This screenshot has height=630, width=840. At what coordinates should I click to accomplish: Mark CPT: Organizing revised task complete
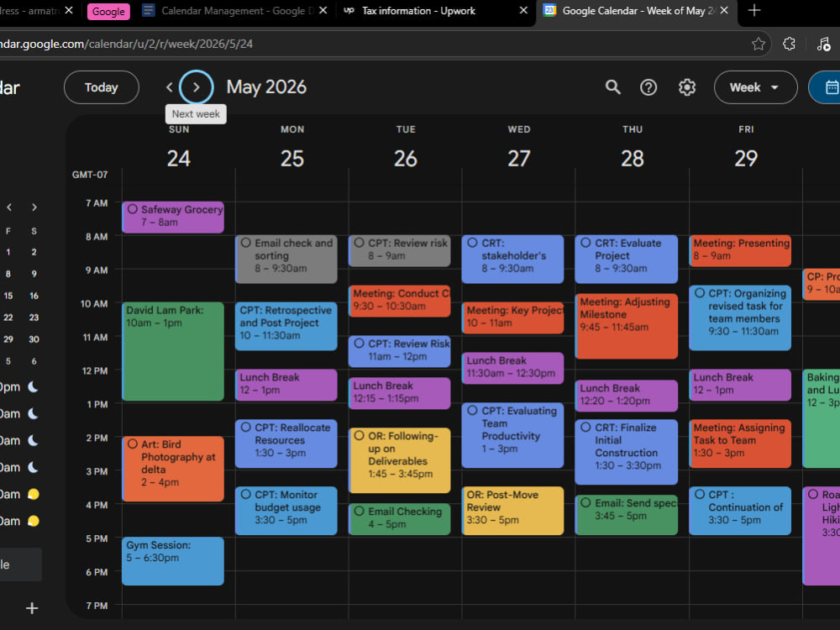point(700,293)
